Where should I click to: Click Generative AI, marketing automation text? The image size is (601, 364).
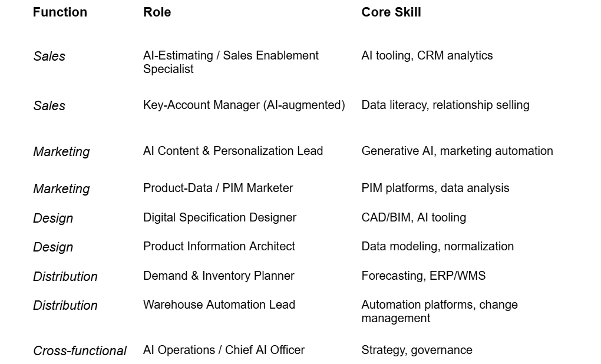pos(457,151)
